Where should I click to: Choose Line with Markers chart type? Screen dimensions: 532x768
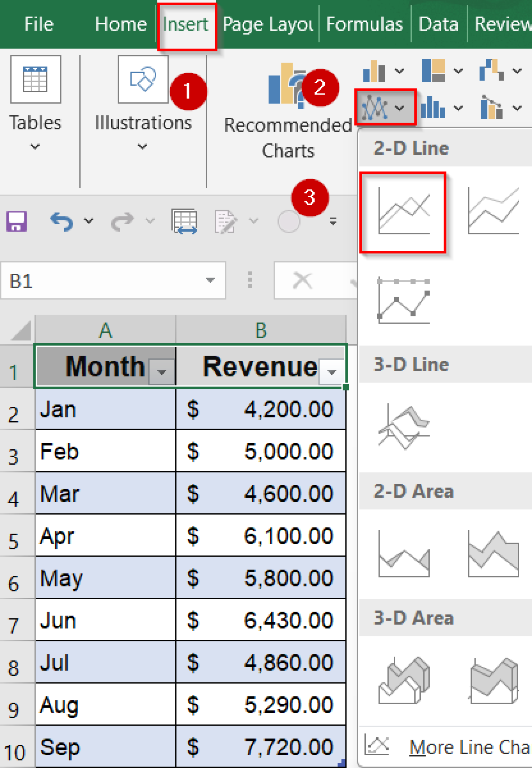click(403, 301)
